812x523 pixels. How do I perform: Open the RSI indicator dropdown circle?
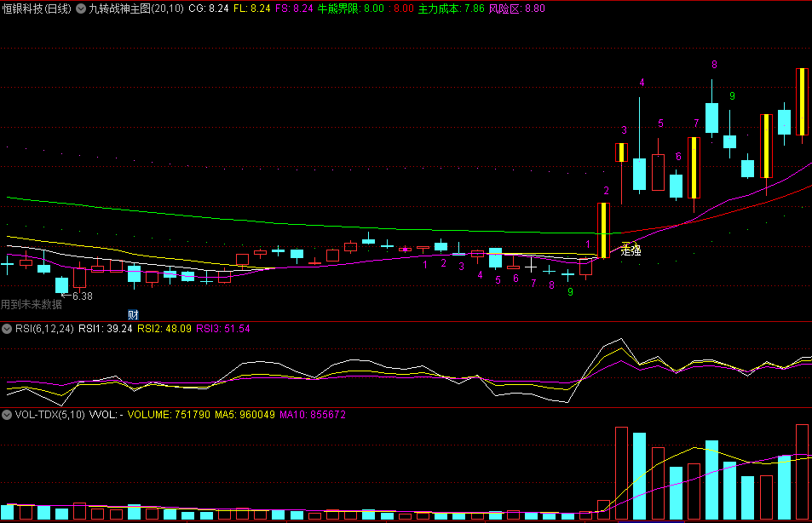pyautogui.click(x=7, y=329)
